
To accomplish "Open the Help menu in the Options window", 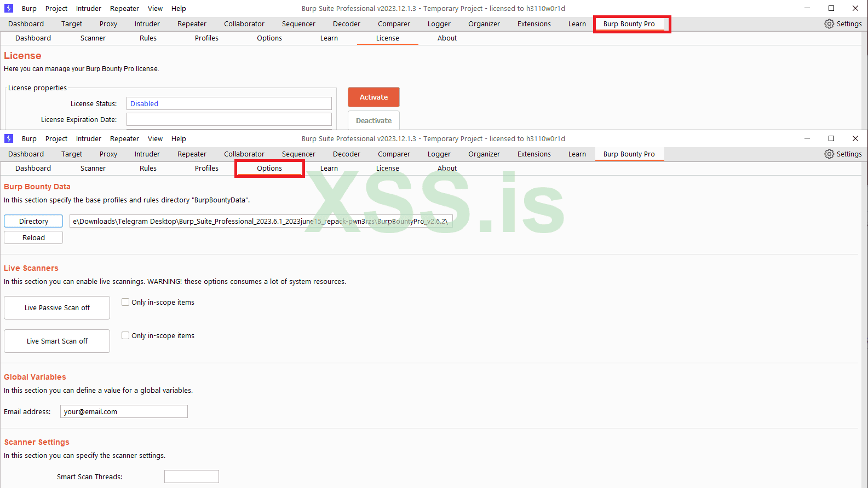I will coord(179,138).
